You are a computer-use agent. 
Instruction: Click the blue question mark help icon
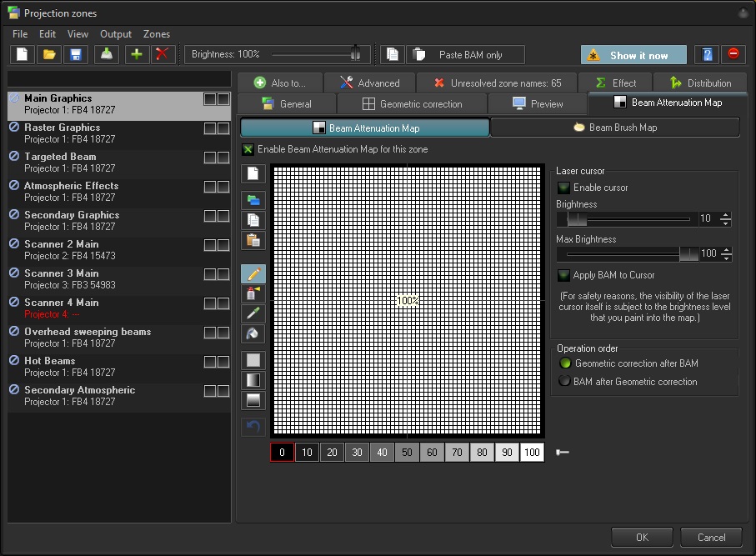[x=707, y=55]
